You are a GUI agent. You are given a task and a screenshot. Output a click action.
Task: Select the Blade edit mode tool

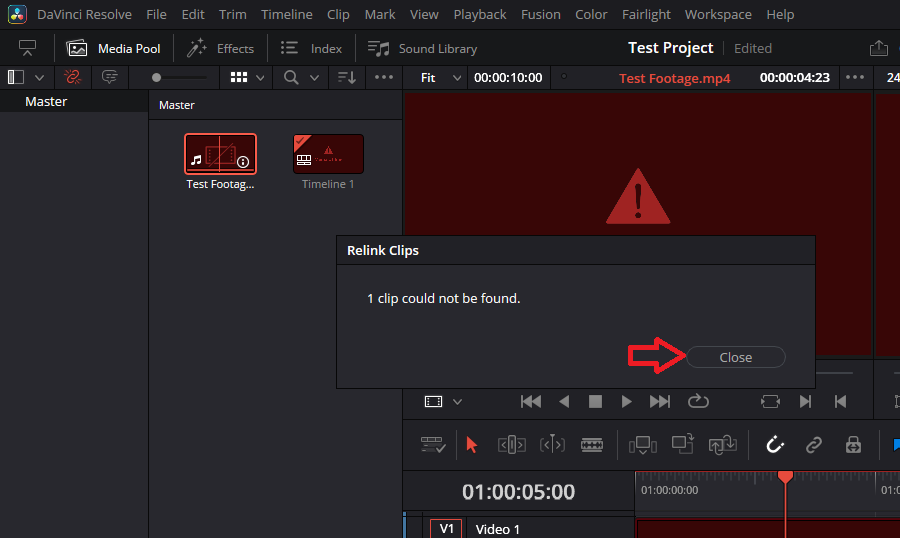(592, 445)
